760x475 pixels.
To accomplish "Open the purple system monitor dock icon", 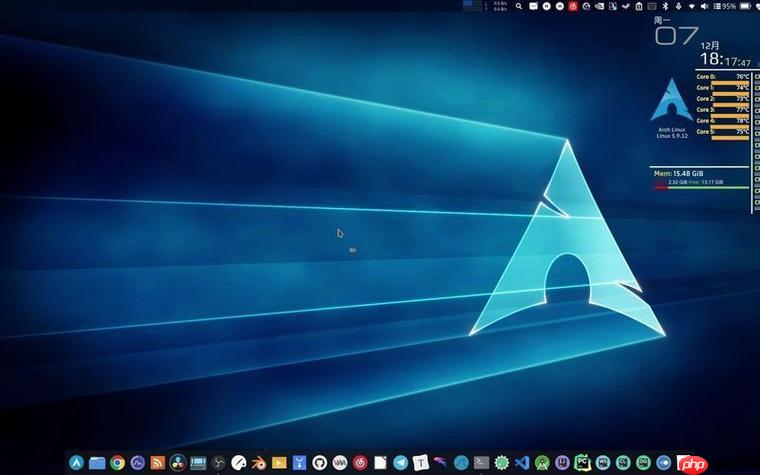I will coord(138,463).
